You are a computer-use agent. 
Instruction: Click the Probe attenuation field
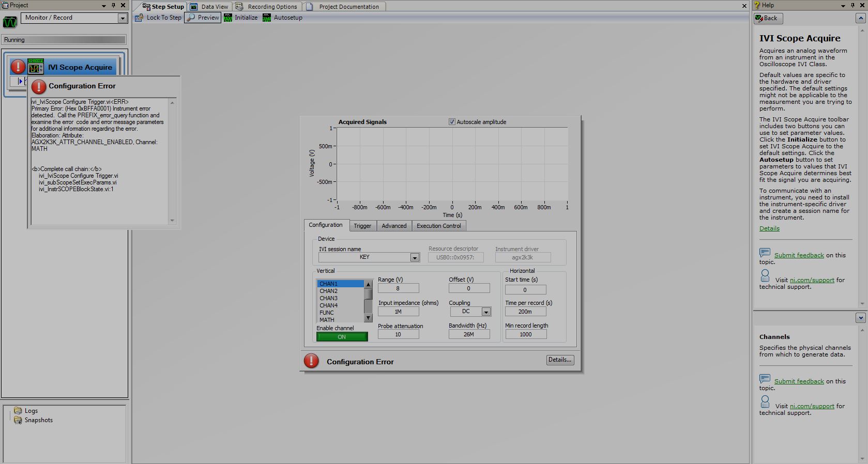click(x=398, y=334)
